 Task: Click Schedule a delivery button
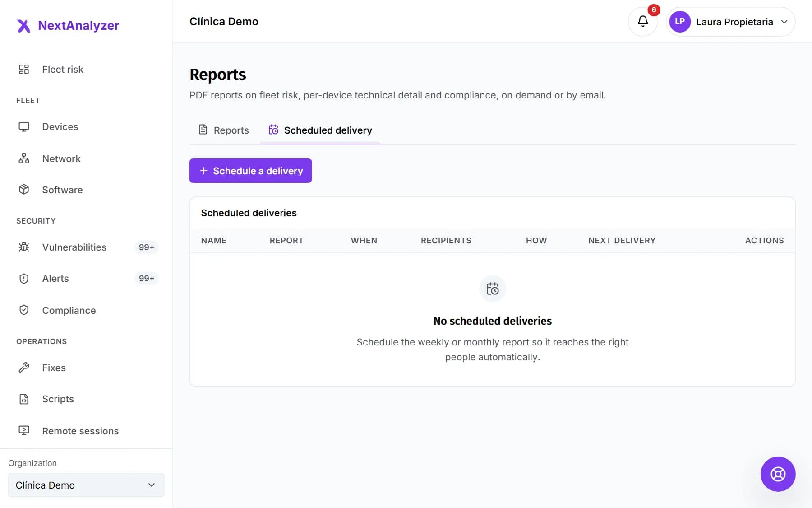coord(250,171)
